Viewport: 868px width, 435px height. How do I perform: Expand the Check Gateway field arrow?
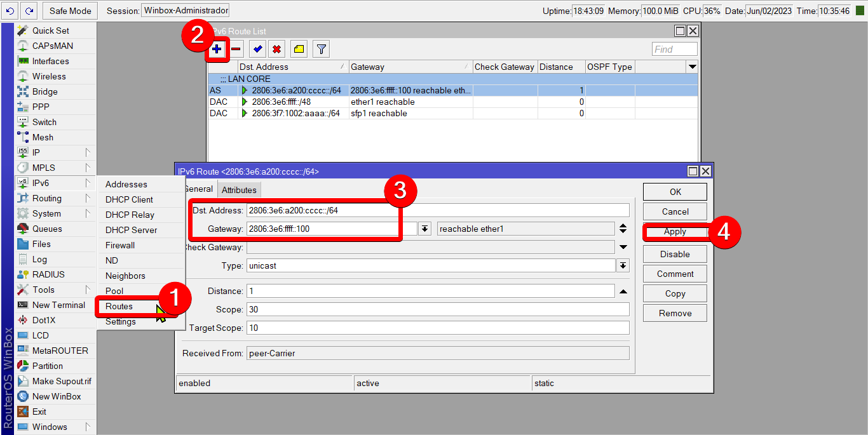pos(623,247)
